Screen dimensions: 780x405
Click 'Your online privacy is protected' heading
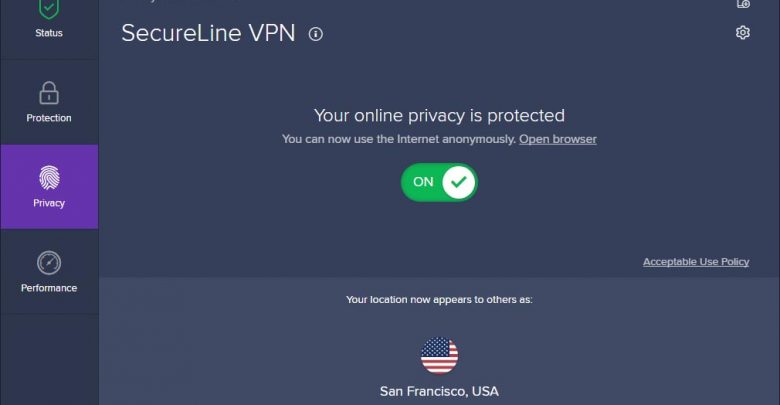coord(439,115)
